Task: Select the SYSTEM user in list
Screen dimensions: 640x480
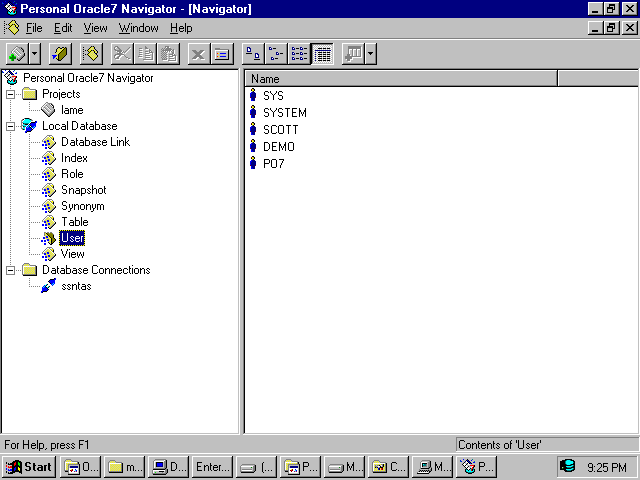Action: tap(284, 113)
